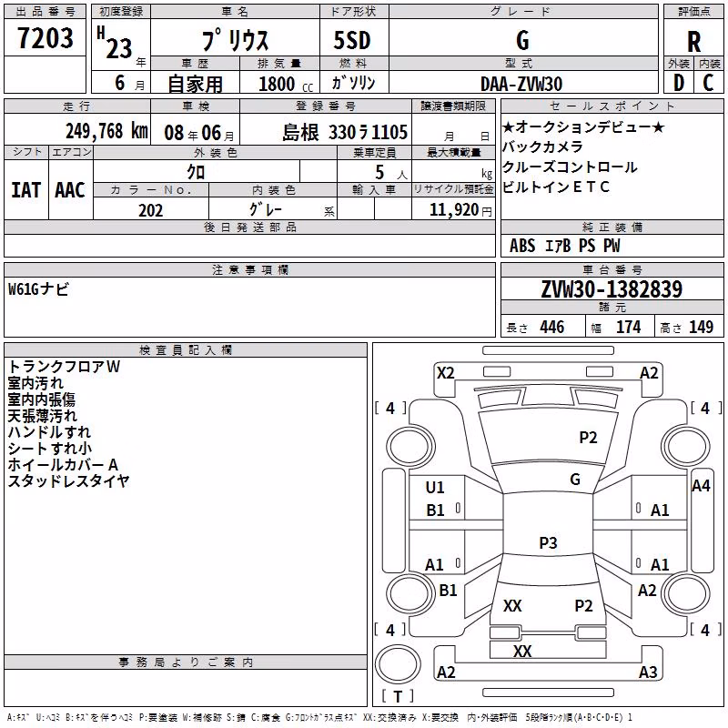
Task: Click the height value 149
Action: 701,328
